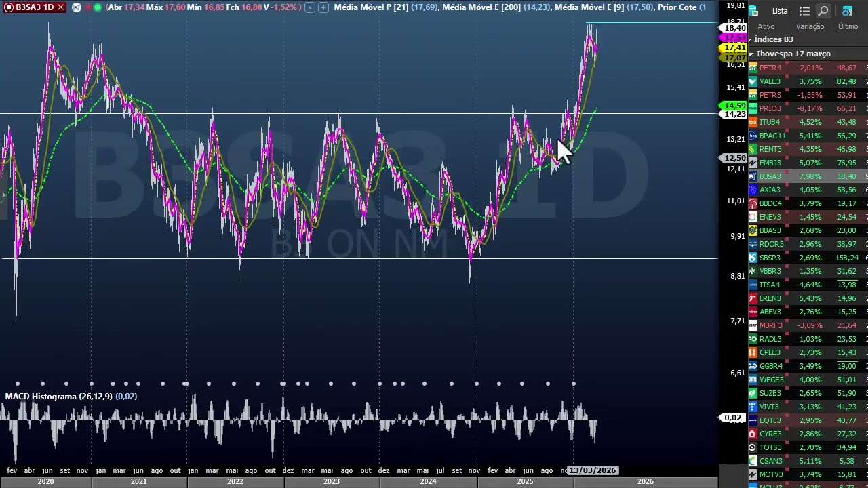868x488 pixels.
Task: Open the panel settings gear icon
Action: pyautogui.click(x=847, y=11)
